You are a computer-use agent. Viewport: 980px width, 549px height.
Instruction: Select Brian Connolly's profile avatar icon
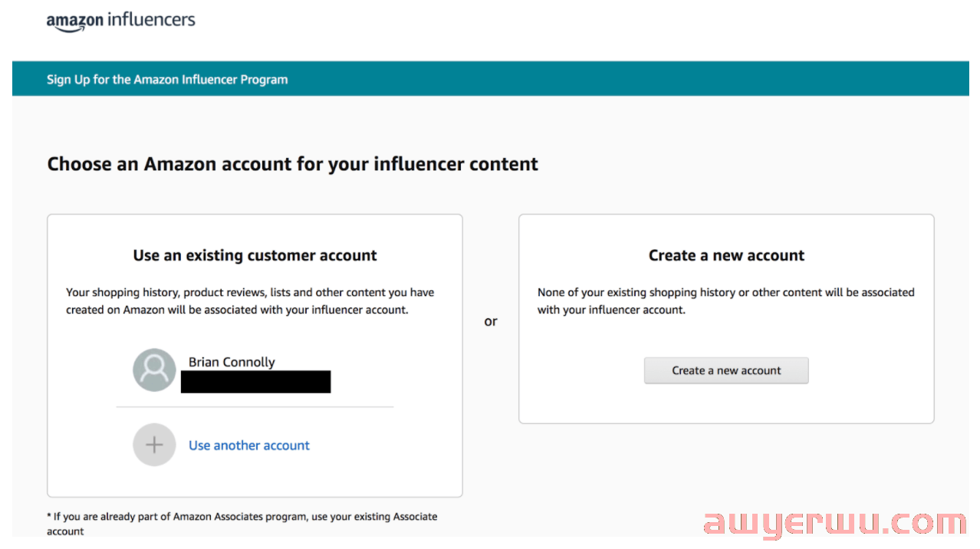pyautogui.click(x=154, y=370)
